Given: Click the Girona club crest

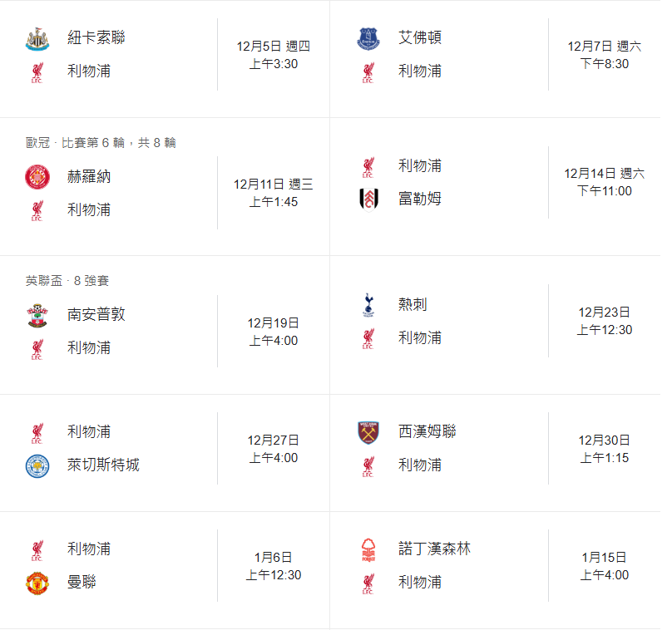Looking at the screenshot, I should click(37, 177).
